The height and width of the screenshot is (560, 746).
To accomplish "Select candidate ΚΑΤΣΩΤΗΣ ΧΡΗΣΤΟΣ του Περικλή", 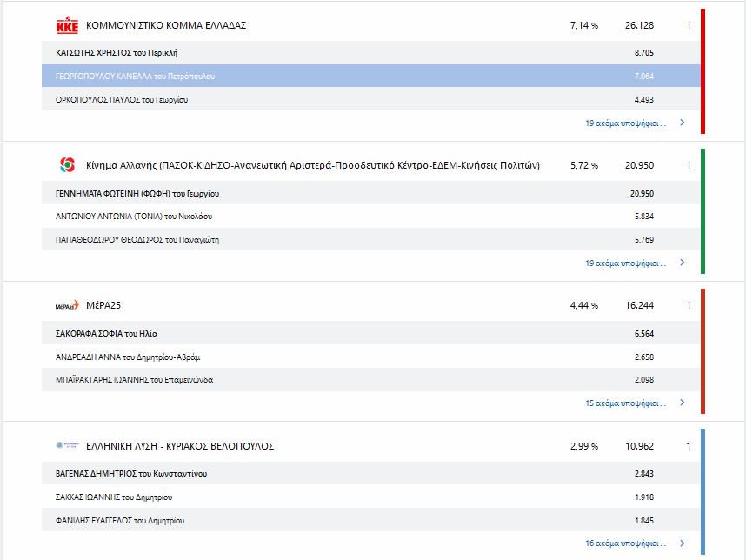I will tap(117, 53).
